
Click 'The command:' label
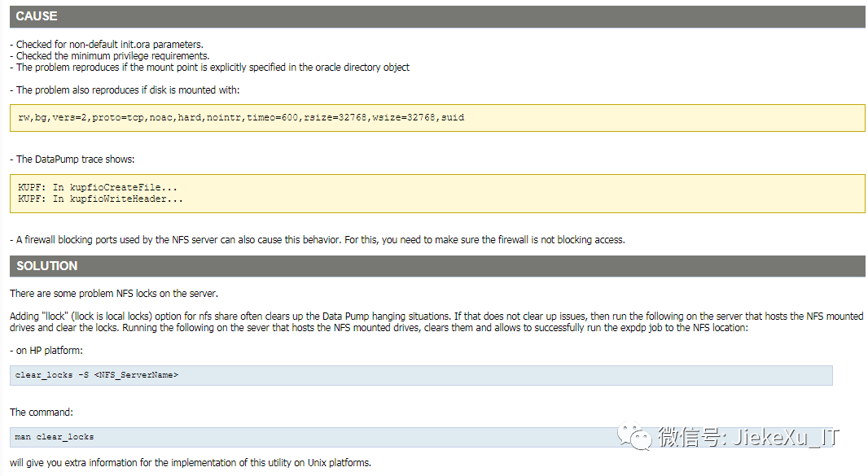tap(42, 413)
